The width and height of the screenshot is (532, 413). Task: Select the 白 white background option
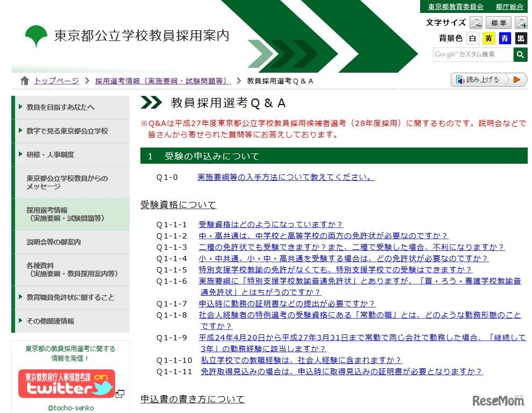pyautogui.click(x=473, y=38)
